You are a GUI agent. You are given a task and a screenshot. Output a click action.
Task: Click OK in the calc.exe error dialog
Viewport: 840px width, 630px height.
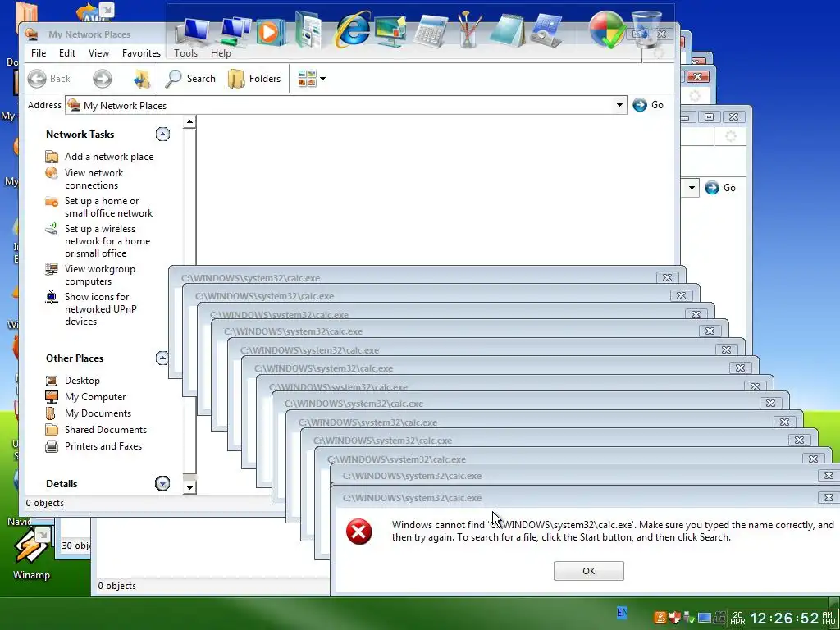pos(589,571)
